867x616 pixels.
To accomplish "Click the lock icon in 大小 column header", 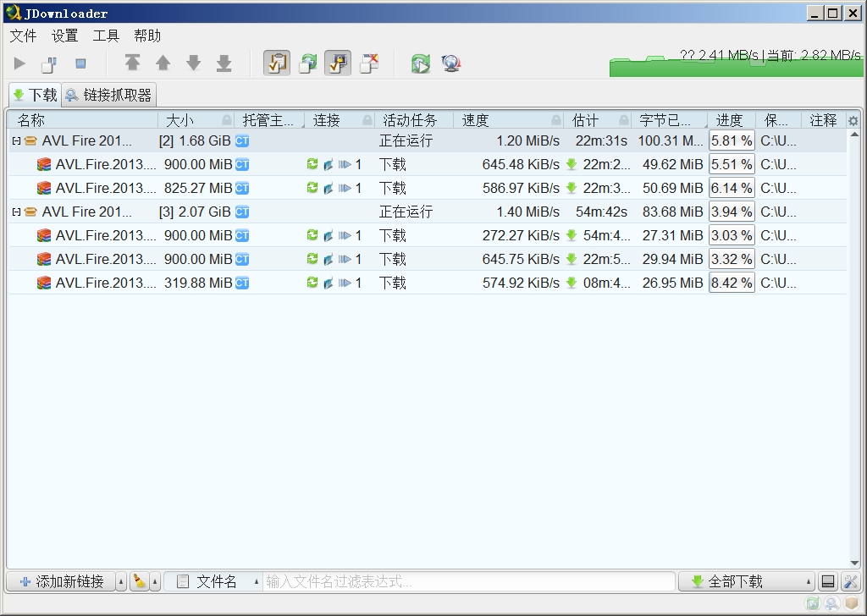I will (227, 120).
